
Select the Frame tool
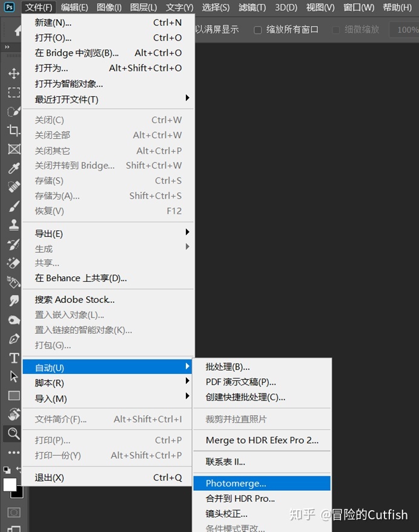point(13,149)
